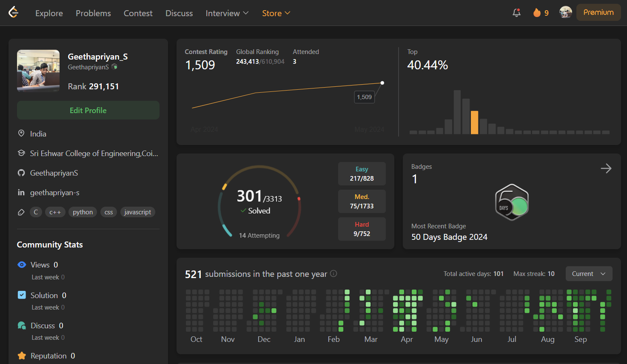Click the Apr month label on heatmap
627x364 pixels.
(407, 339)
